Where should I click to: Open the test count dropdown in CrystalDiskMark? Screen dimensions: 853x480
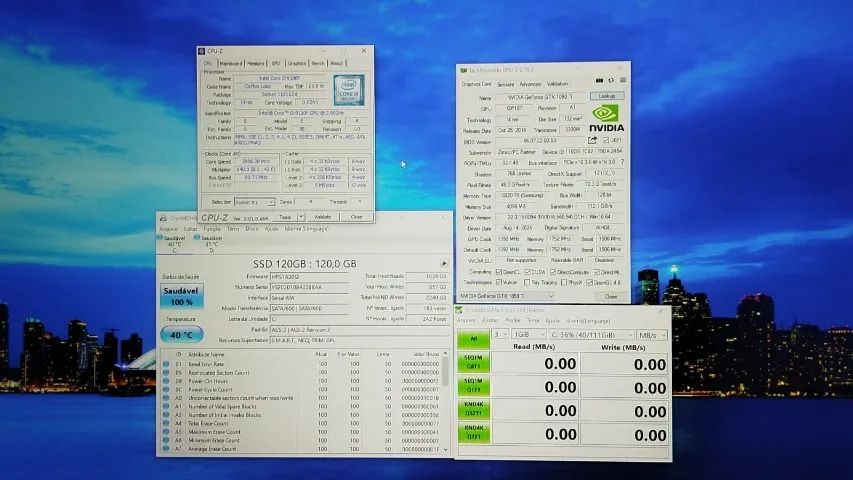click(500, 334)
